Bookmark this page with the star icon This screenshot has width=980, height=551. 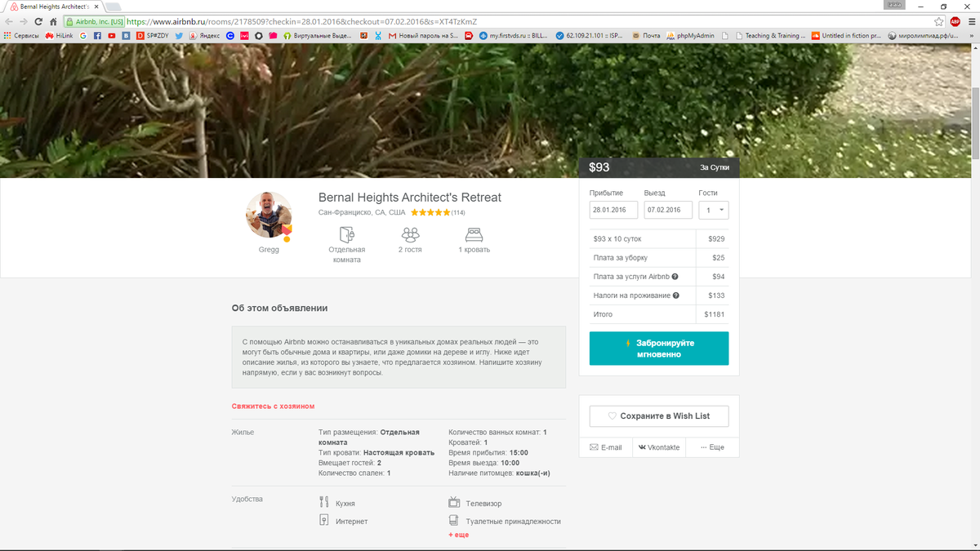[x=939, y=21]
